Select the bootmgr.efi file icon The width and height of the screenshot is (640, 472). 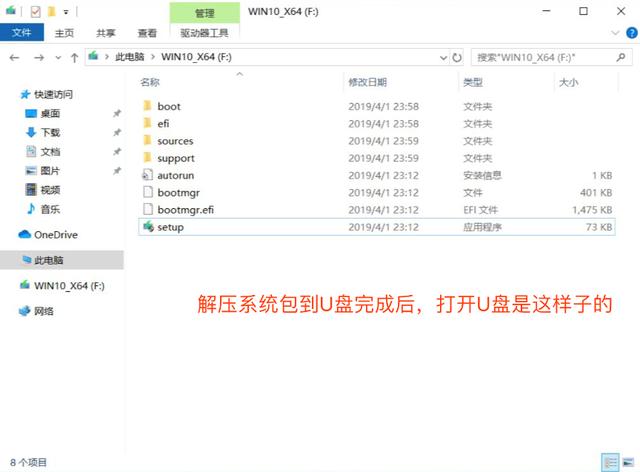click(147, 209)
